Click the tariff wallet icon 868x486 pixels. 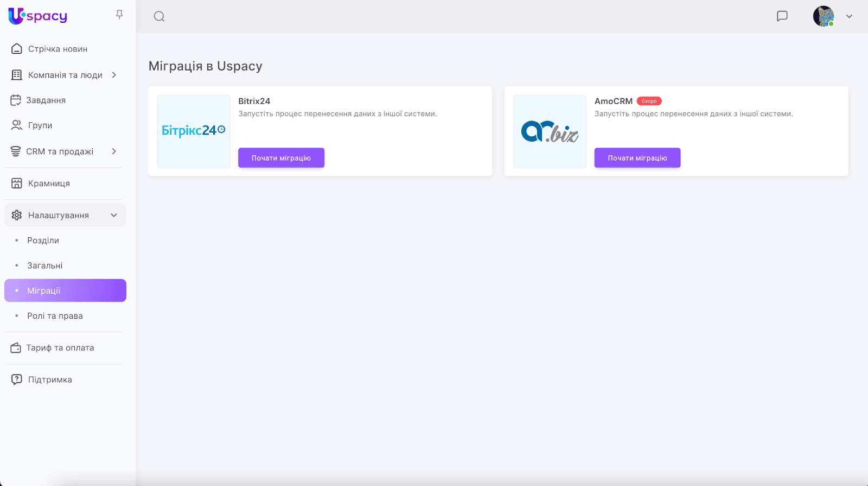point(16,348)
